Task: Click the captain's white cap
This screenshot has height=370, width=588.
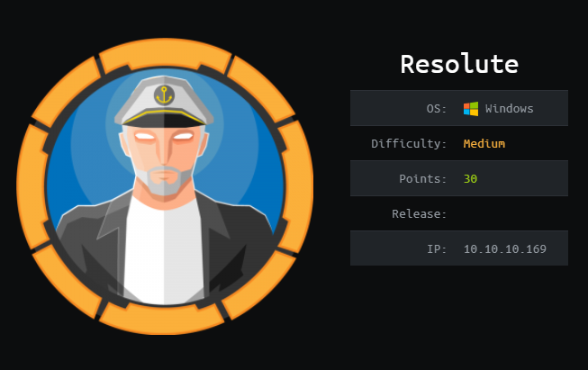Action: click(164, 101)
